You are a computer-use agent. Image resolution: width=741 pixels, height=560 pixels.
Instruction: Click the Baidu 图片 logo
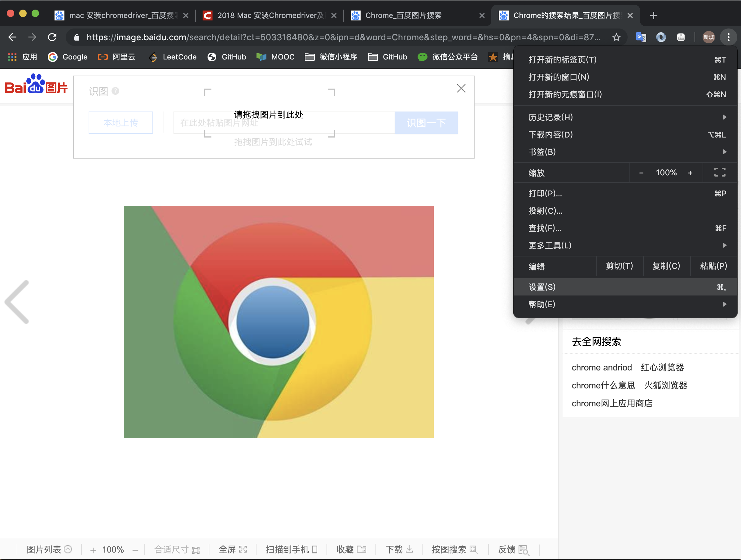(x=36, y=84)
